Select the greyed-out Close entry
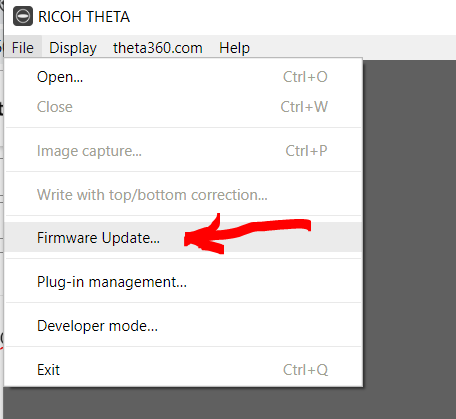This screenshot has width=456, height=419. click(184, 107)
